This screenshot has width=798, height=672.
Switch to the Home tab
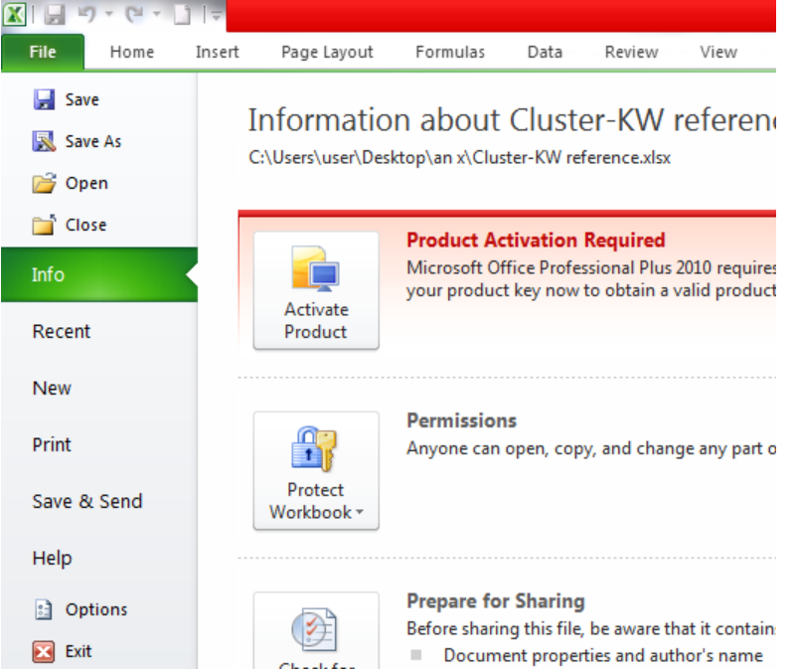pos(132,52)
